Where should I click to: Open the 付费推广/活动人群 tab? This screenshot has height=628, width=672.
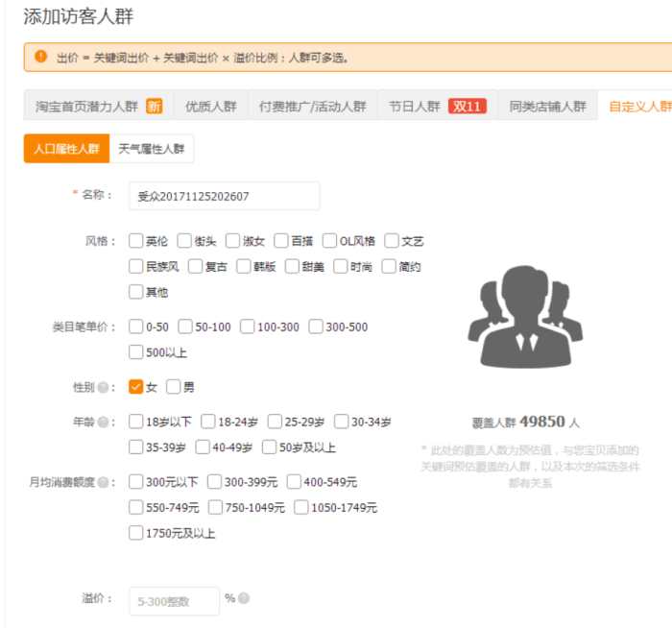click(312, 106)
